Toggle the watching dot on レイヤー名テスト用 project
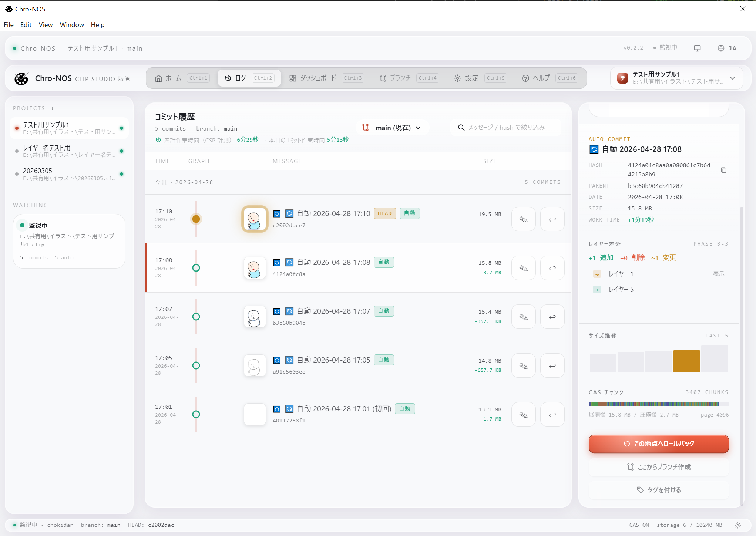The width and height of the screenshot is (756, 536). point(122,151)
